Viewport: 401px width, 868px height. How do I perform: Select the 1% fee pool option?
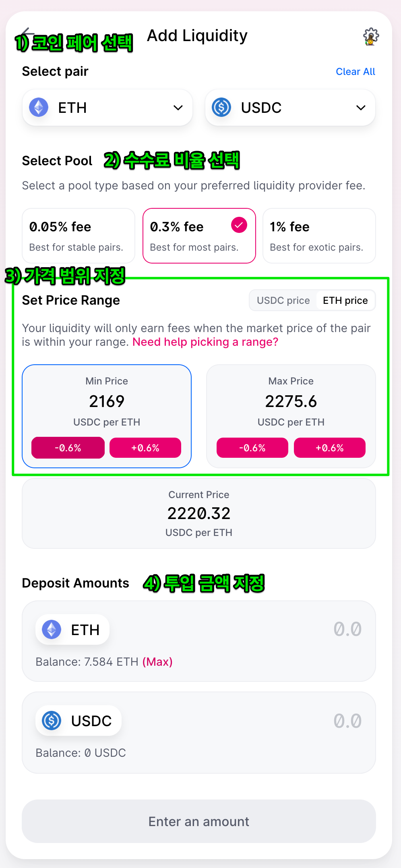click(319, 236)
